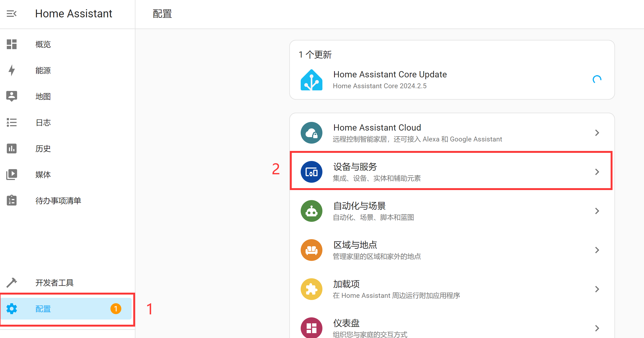This screenshot has height=338, width=644.
Task: Click the '组织您与家庭的交互方式' description
Action: coord(370,334)
